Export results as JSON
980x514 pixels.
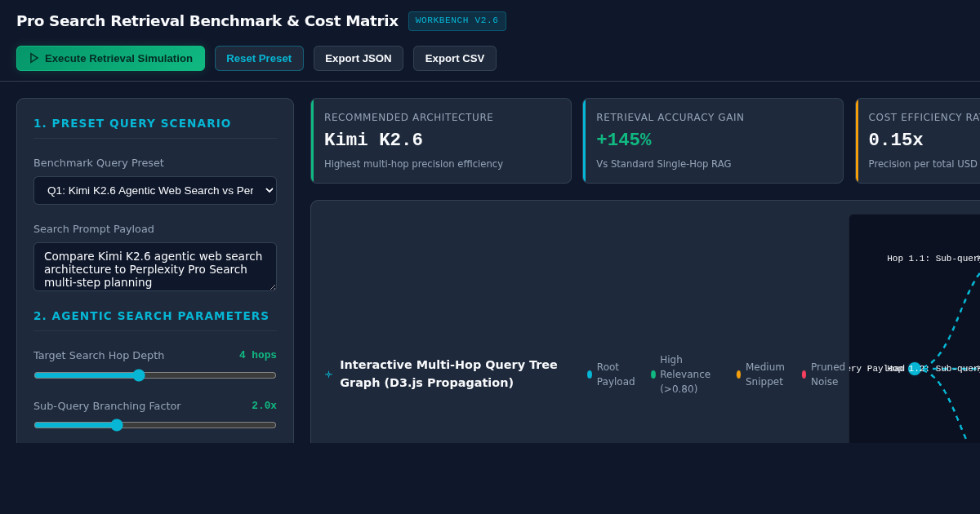click(359, 59)
